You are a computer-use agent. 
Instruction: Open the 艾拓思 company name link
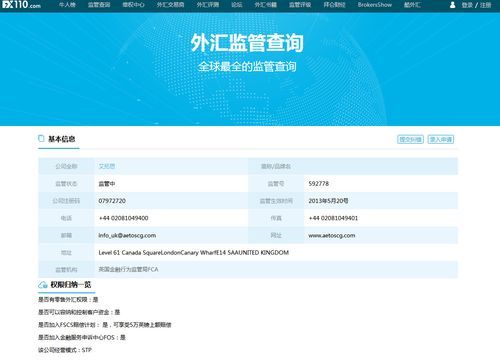[x=107, y=166]
